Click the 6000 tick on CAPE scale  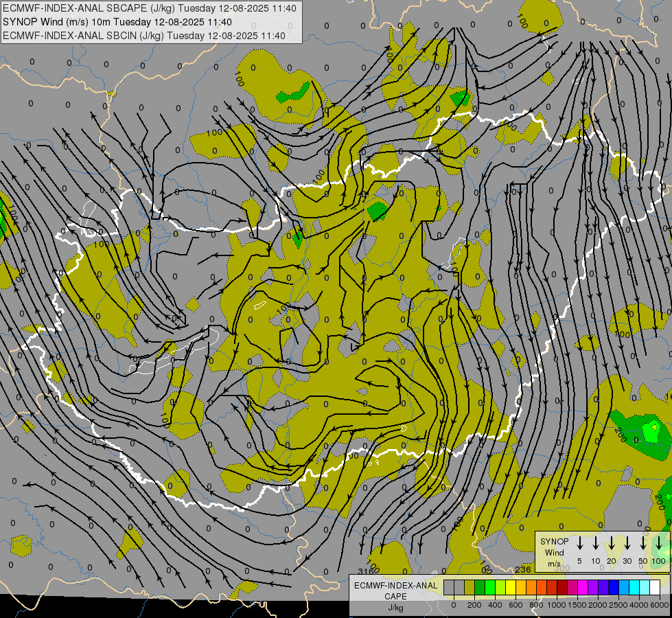(660, 605)
